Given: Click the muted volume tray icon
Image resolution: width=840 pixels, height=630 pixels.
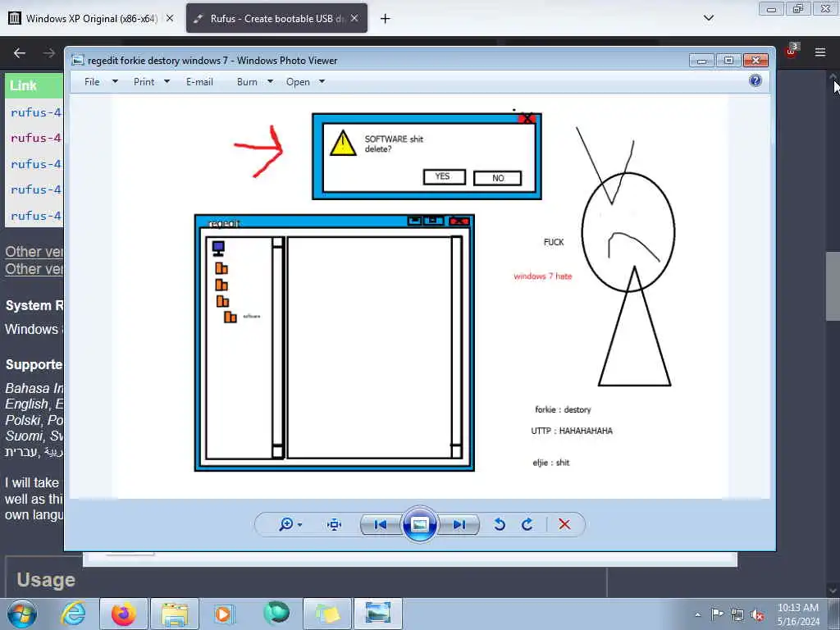Looking at the screenshot, I should [757, 614].
